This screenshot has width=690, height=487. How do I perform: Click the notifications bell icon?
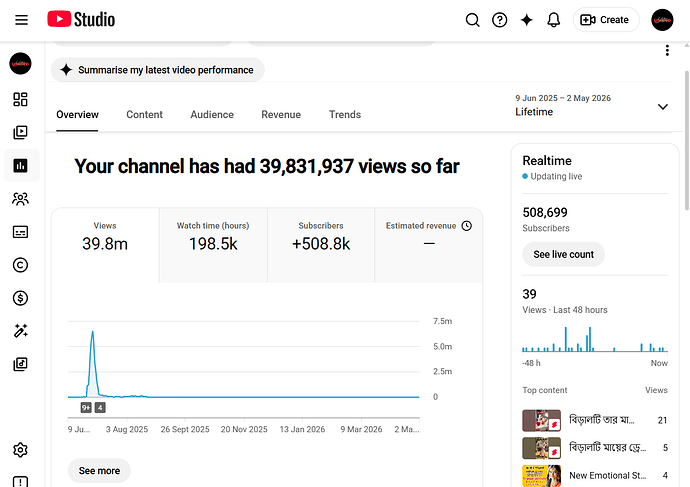pyautogui.click(x=554, y=20)
